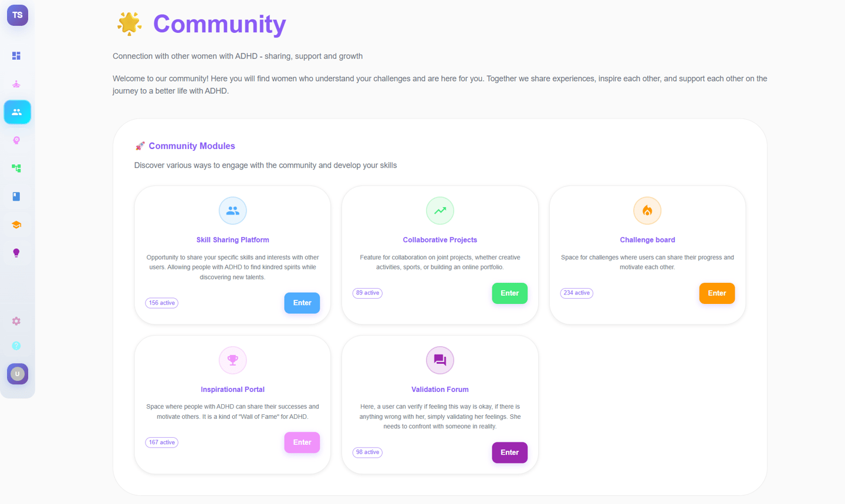Select the community people icon in sidebar
Viewport: 845px width, 504px height.
coord(17,112)
